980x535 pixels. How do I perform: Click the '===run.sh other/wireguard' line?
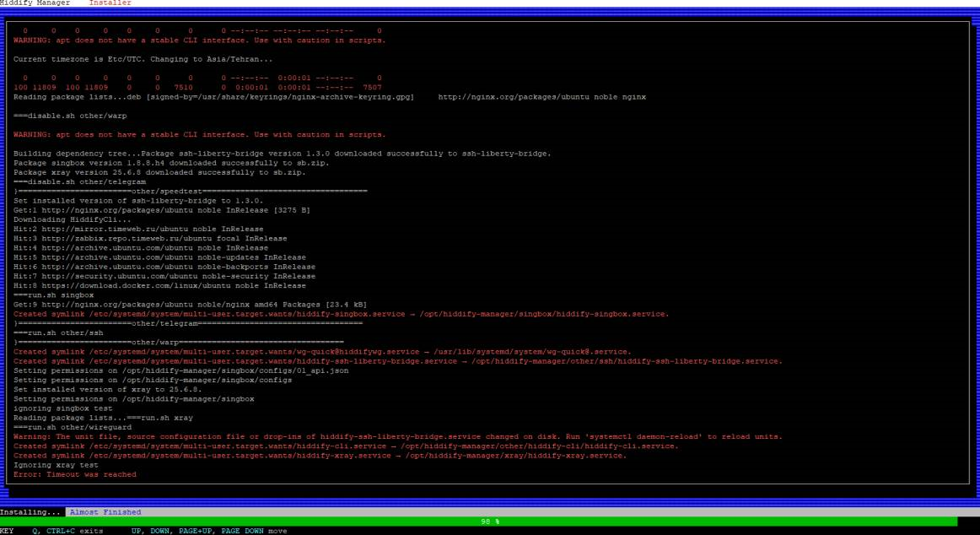73,427
